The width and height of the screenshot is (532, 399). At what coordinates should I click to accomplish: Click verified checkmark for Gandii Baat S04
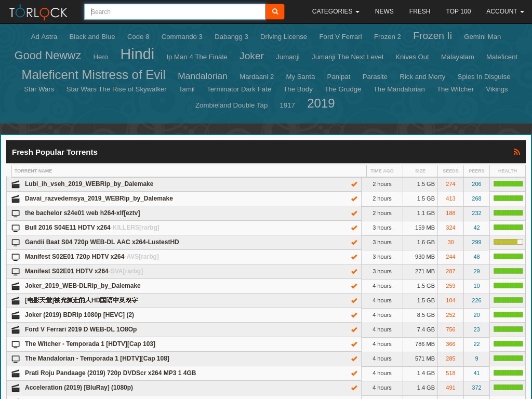[x=354, y=242]
